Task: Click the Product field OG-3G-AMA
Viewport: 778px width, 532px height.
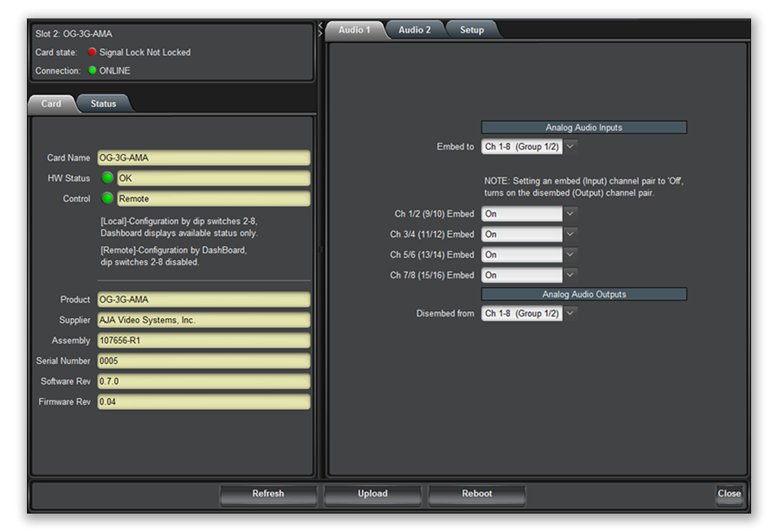Action: tap(203, 299)
